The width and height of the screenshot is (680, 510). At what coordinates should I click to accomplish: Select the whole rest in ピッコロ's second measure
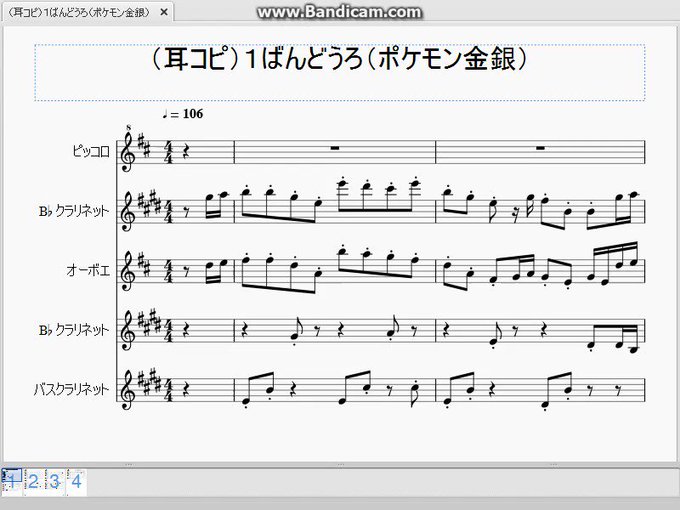[x=335, y=148]
